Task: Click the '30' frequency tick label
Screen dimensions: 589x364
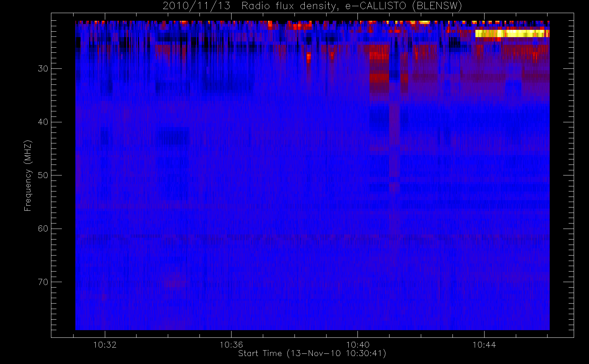Action: coord(43,69)
